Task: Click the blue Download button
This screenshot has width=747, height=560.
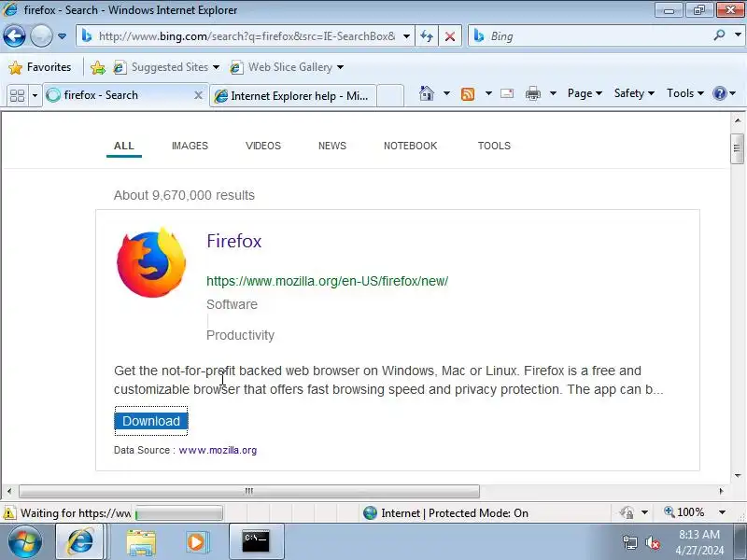Action: pos(151,421)
